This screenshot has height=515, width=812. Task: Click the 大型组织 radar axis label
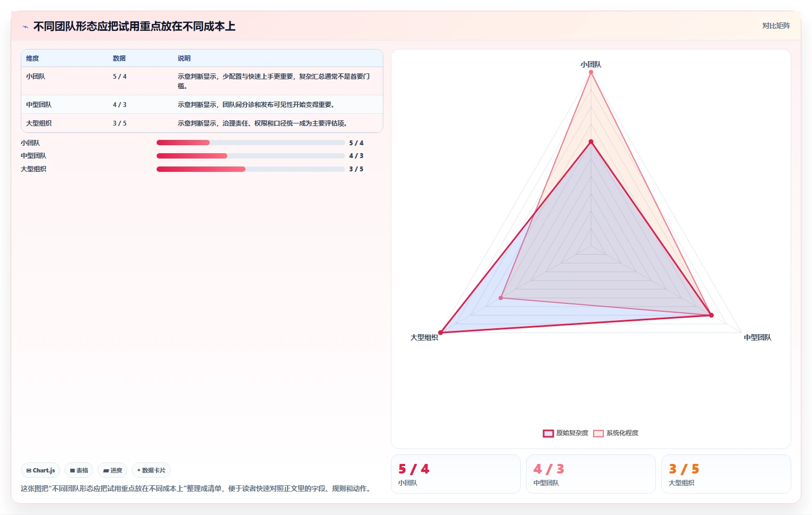[x=424, y=337]
